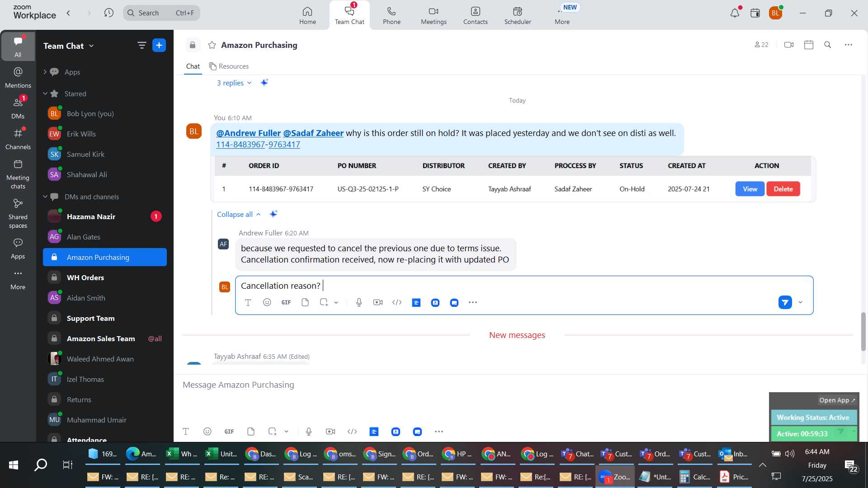Search within the Amazon Purchasing channel

point(828,45)
